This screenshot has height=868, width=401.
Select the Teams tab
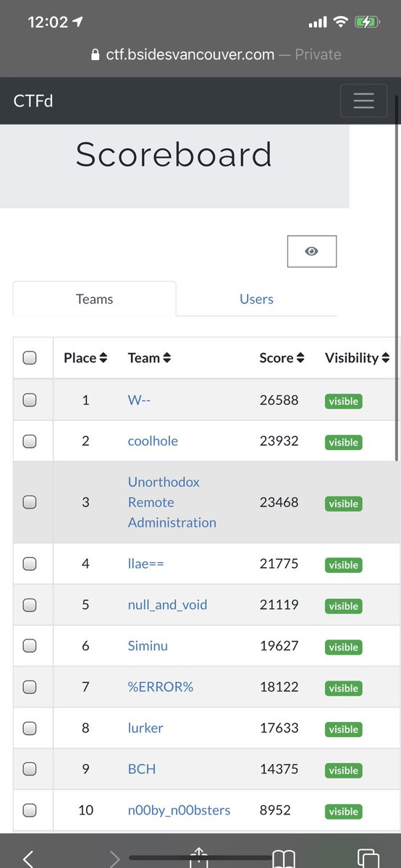pos(95,299)
